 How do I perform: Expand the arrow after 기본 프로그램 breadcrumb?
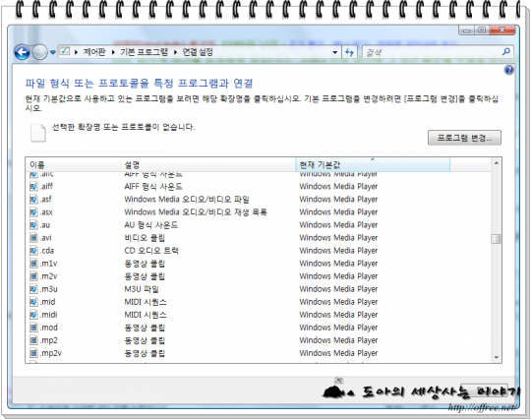tap(175, 52)
